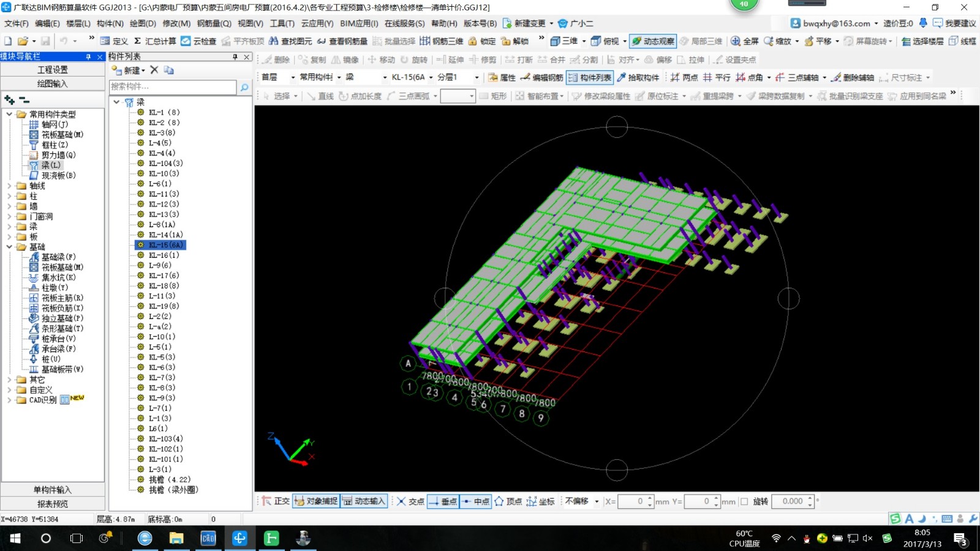
Task: Open 云检查 cloud check tool
Action: 198,41
